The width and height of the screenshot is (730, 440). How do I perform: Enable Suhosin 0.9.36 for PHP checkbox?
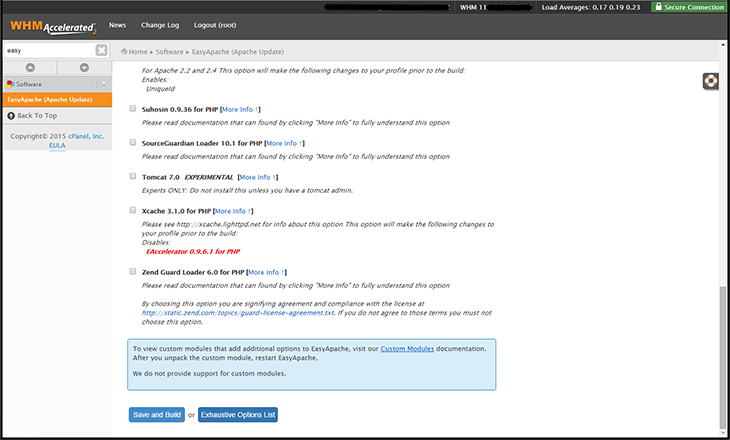point(133,108)
